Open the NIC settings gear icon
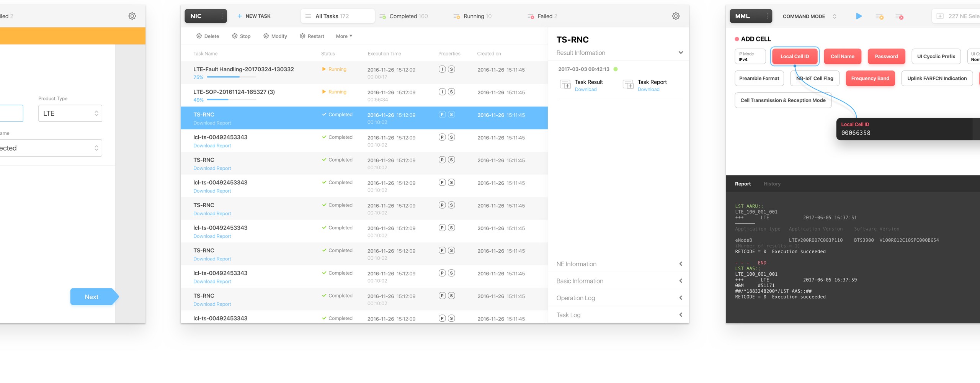Viewport: 980px width, 383px height. pyautogui.click(x=676, y=16)
